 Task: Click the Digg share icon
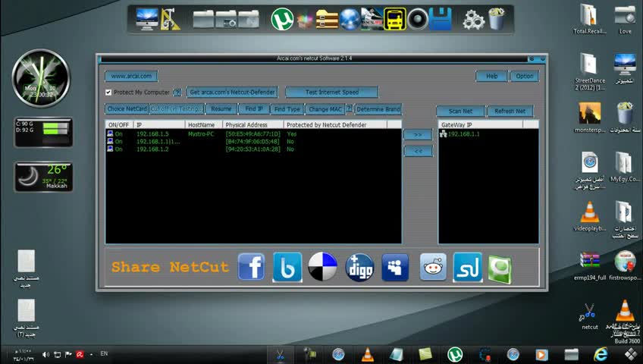(359, 267)
